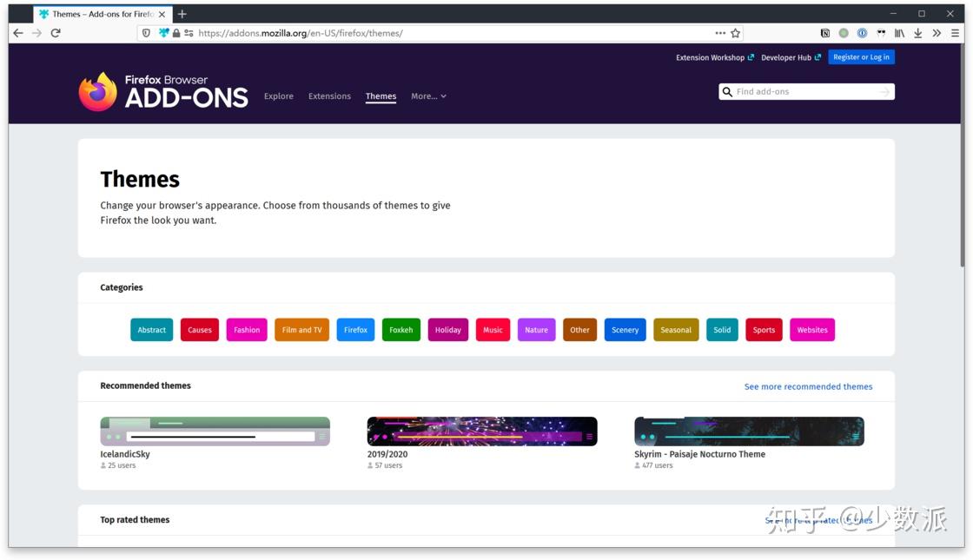Choose the Holiday category
Viewport: 973px width, 560px height.
click(x=448, y=330)
